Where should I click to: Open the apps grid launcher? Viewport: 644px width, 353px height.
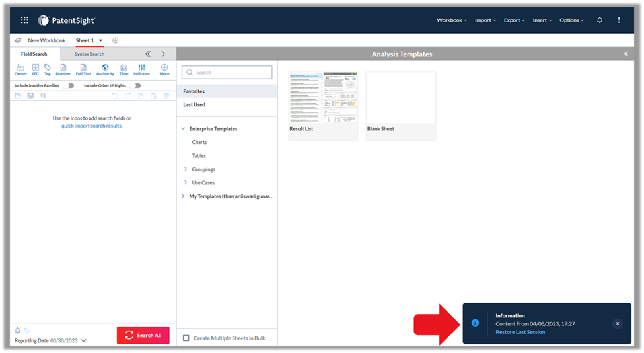[24, 20]
